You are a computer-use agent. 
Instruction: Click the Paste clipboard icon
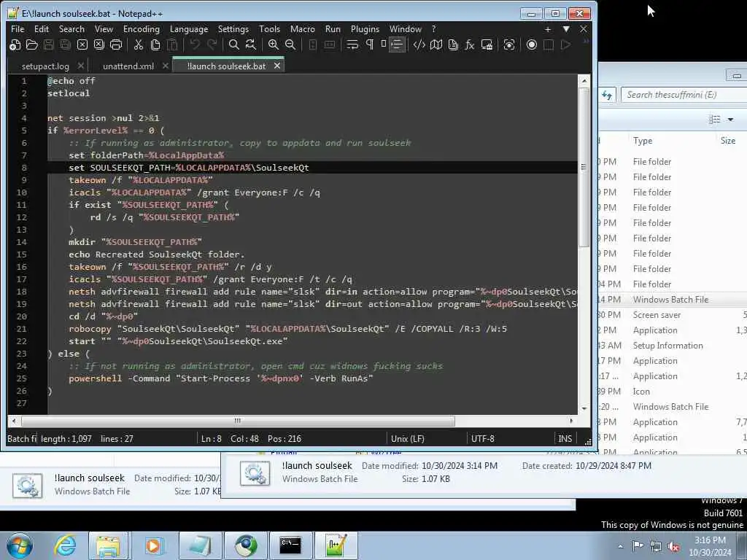172,44
